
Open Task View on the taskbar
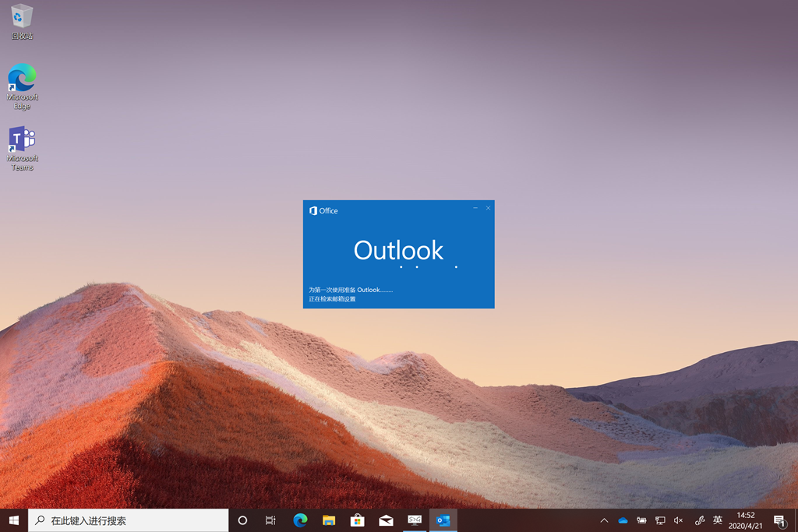coord(270,520)
